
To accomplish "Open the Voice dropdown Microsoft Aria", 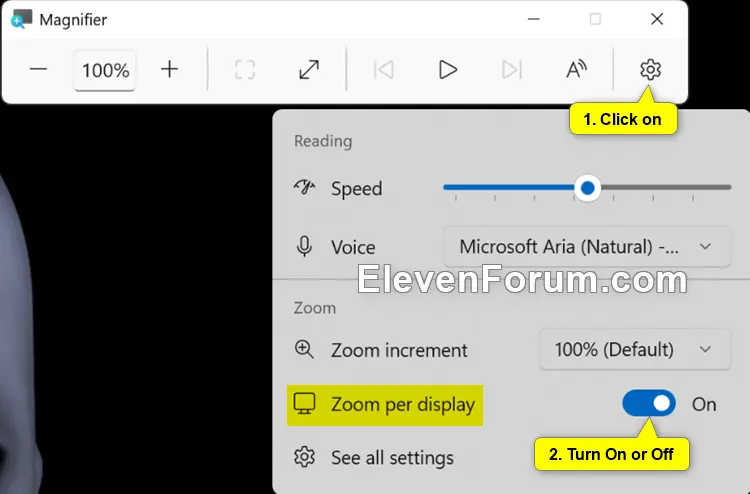I will pos(587,247).
